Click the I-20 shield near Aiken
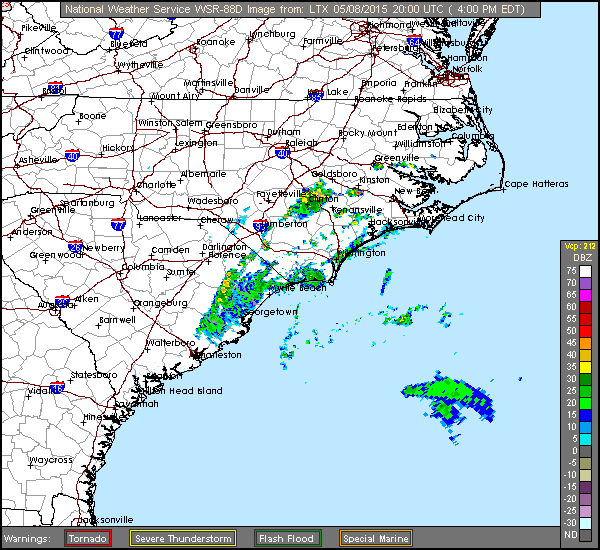Image resolution: width=600 pixels, height=550 pixels. [60, 301]
